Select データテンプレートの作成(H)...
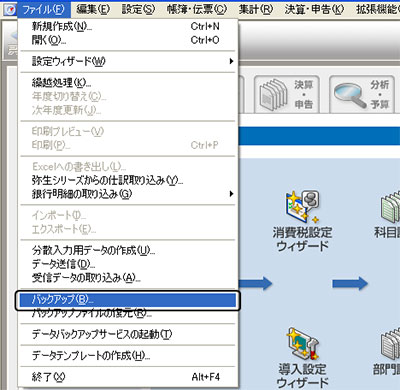The image size is (400, 390). click(127, 356)
